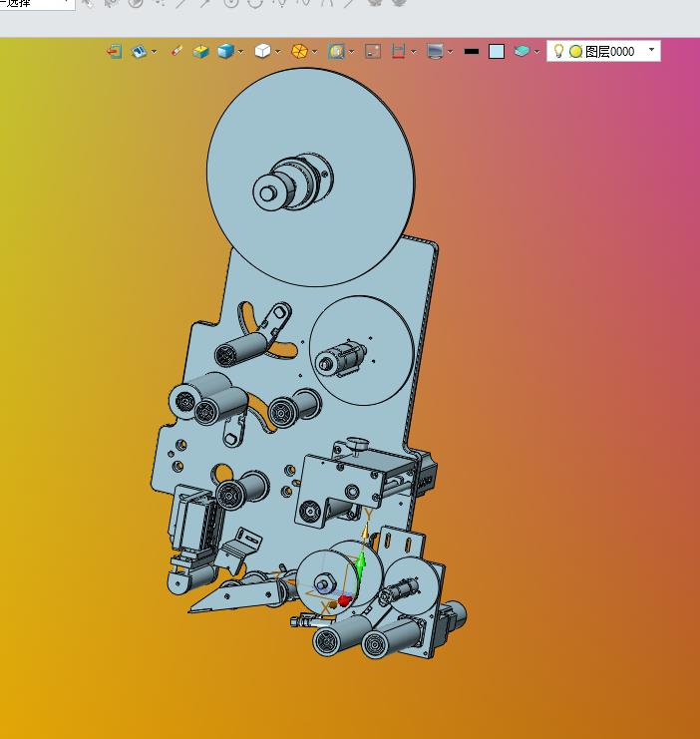This screenshot has width=700, height=739.
Task: Click the teal layer stack icon
Action: (x=522, y=51)
